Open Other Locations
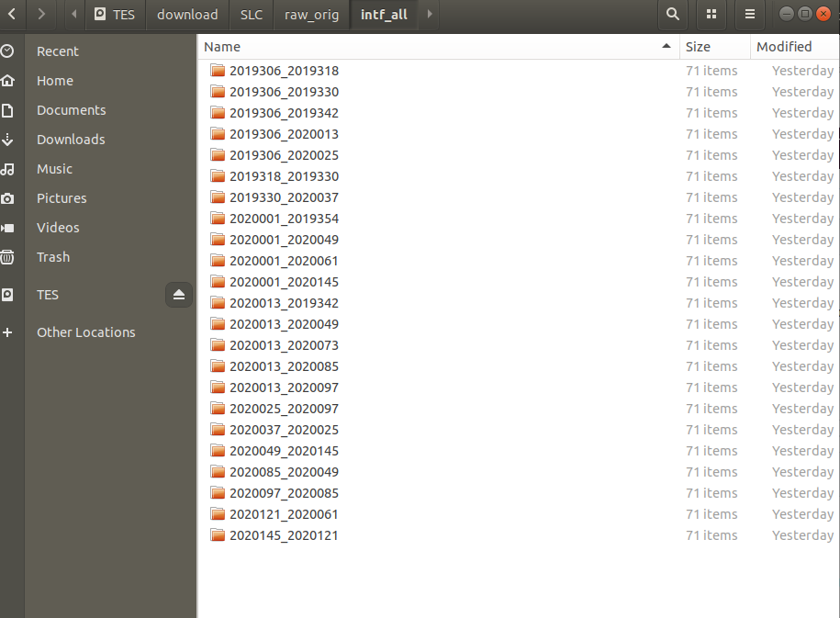This screenshot has width=840, height=618. (85, 331)
